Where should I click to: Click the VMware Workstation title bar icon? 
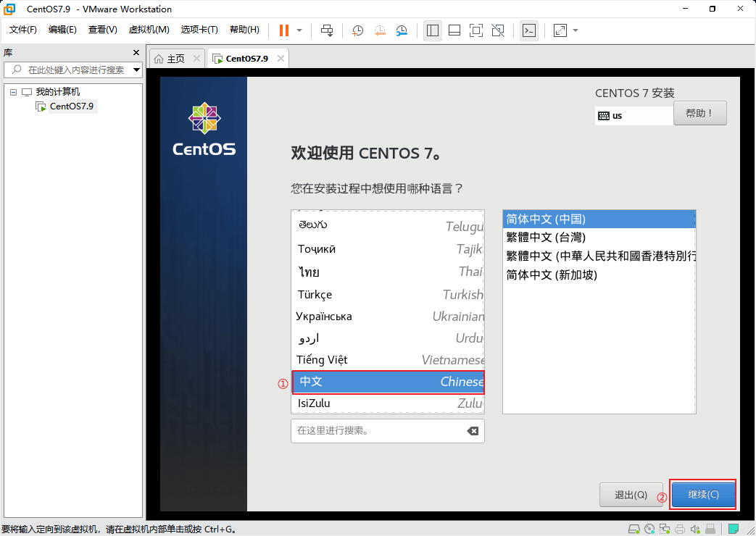pos(9,9)
